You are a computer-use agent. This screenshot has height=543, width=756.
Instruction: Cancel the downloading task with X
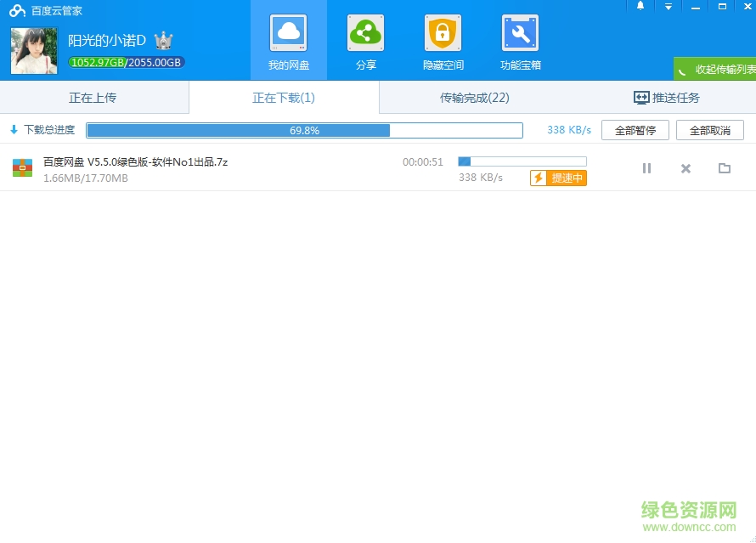pos(685,168)
